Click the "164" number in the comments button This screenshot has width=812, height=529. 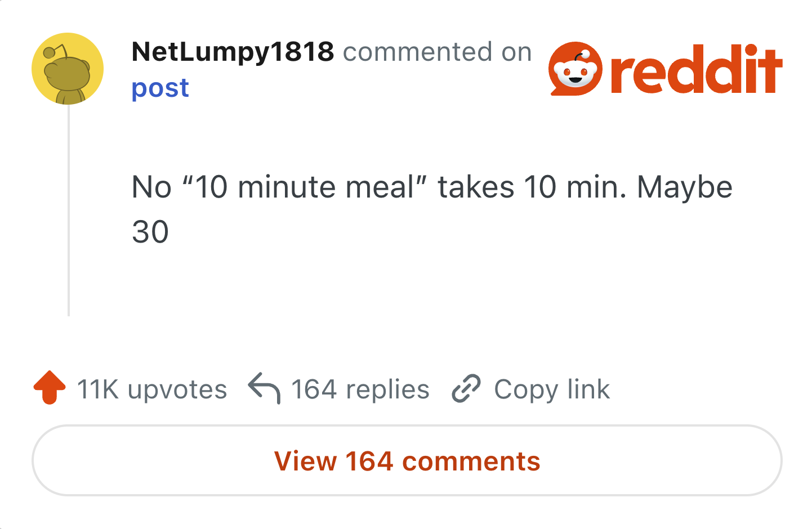tap(369, 461)
